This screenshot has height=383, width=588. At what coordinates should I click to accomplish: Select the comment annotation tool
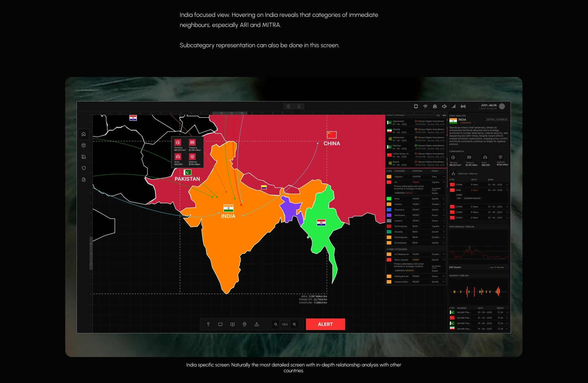(x=220, y=324)
